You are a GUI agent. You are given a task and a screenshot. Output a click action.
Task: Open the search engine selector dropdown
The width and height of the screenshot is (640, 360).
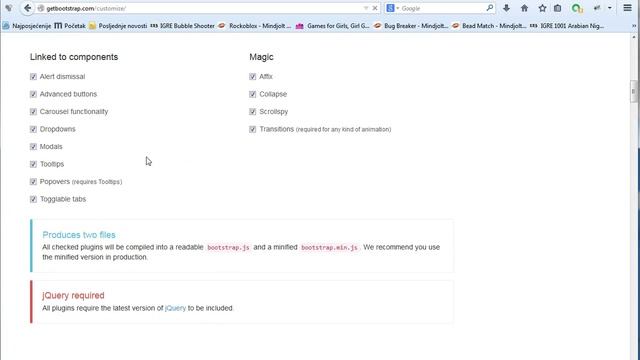coord(392,8)
